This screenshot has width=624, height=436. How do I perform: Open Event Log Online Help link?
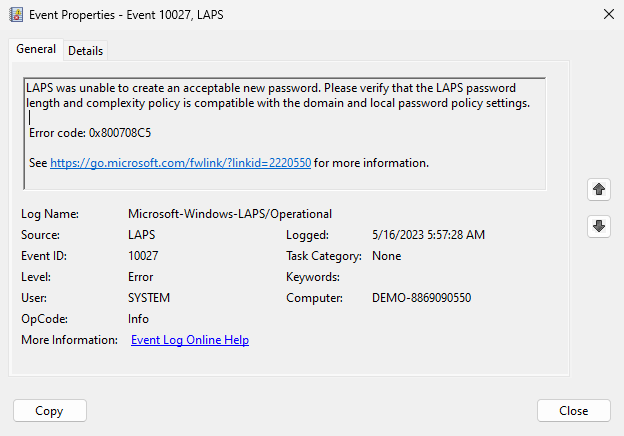point(190,340)
